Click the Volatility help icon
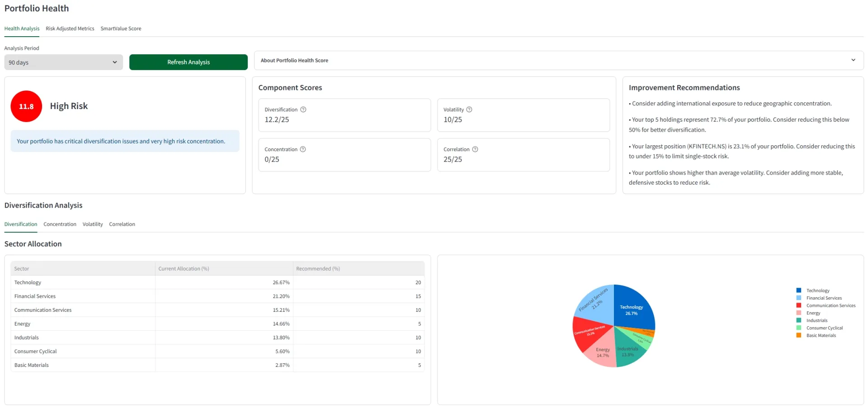868x409 pixels. coord(469,109)
